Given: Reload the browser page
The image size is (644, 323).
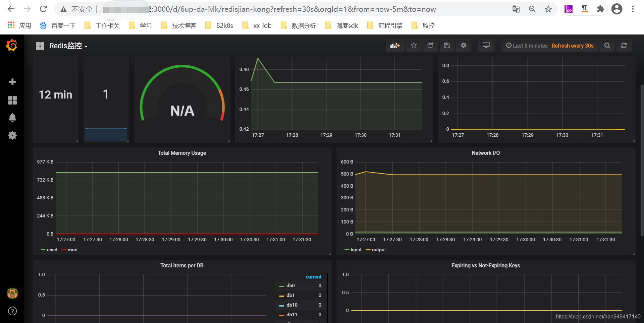Looking at the screenshot, I should (43, 9).
